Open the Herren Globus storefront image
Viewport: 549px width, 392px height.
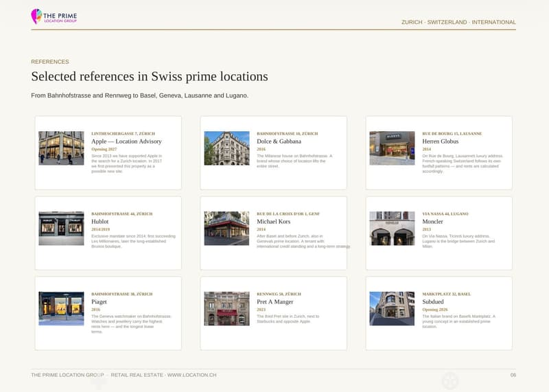(x=392, y=148)
